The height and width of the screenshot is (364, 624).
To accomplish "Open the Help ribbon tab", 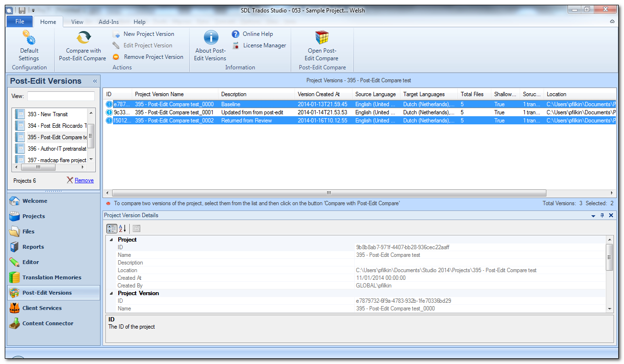I will coord(139,22).
